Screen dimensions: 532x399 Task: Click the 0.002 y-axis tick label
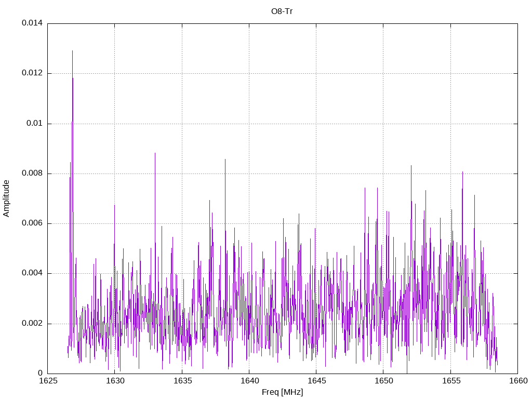pyautogui.click(x=32, y=324)
